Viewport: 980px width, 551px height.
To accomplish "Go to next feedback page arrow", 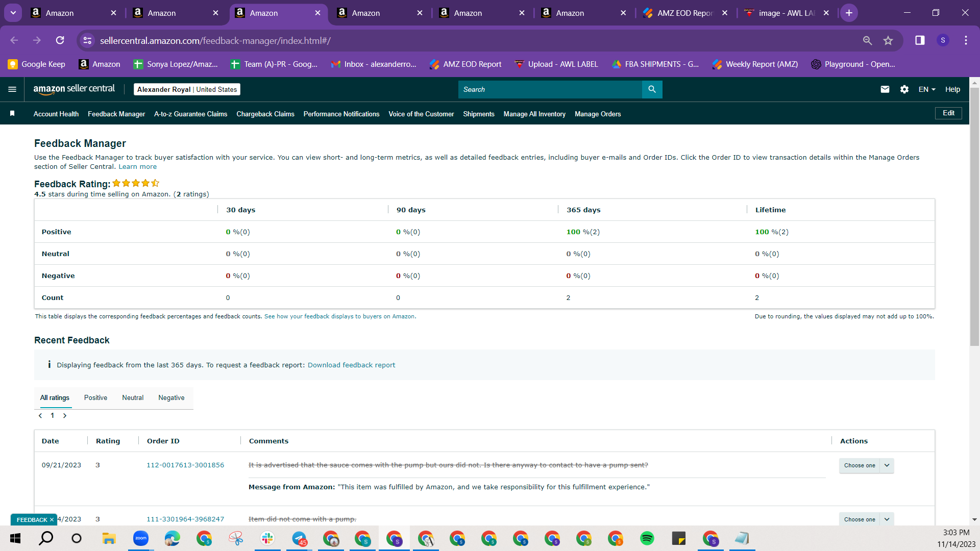I will click(x=65, y=415).
